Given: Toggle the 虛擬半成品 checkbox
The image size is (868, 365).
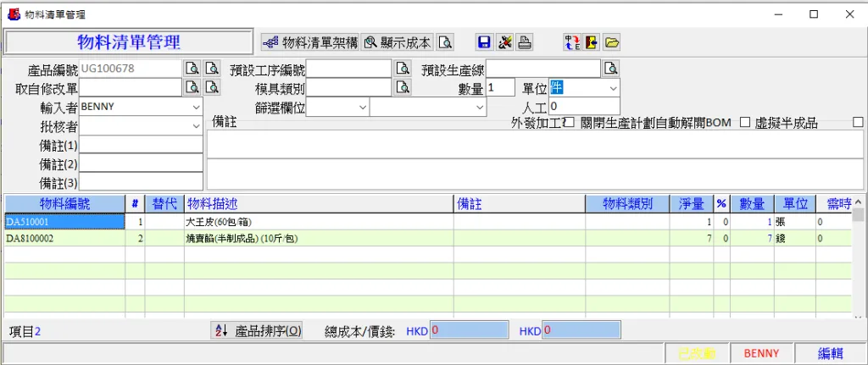Looking at the screenshot, I should point(858,123).
